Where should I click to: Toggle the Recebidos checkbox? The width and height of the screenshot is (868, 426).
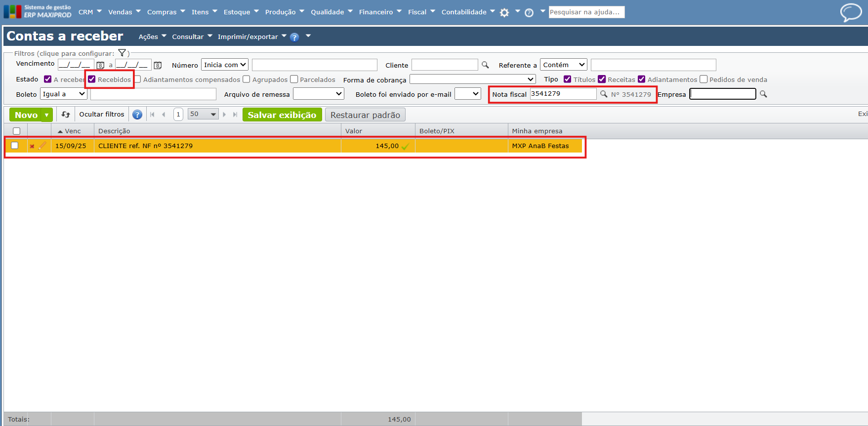point(91,79)
